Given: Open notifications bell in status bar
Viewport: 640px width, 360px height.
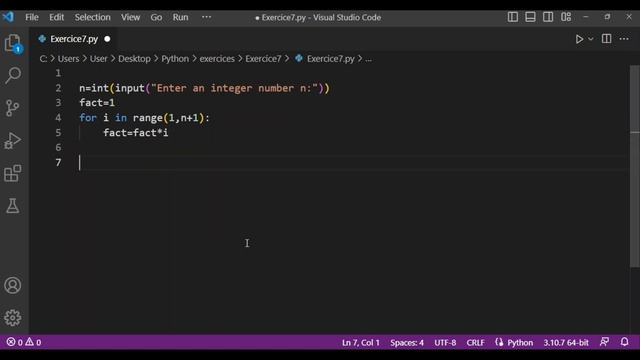Looking at the screenshot, I should (624, 342).
